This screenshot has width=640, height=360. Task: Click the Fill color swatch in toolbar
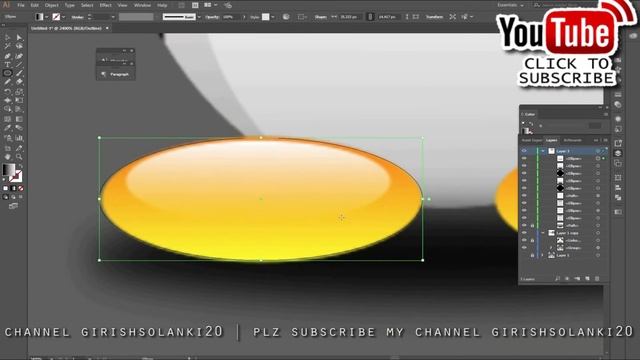point(9,169)
